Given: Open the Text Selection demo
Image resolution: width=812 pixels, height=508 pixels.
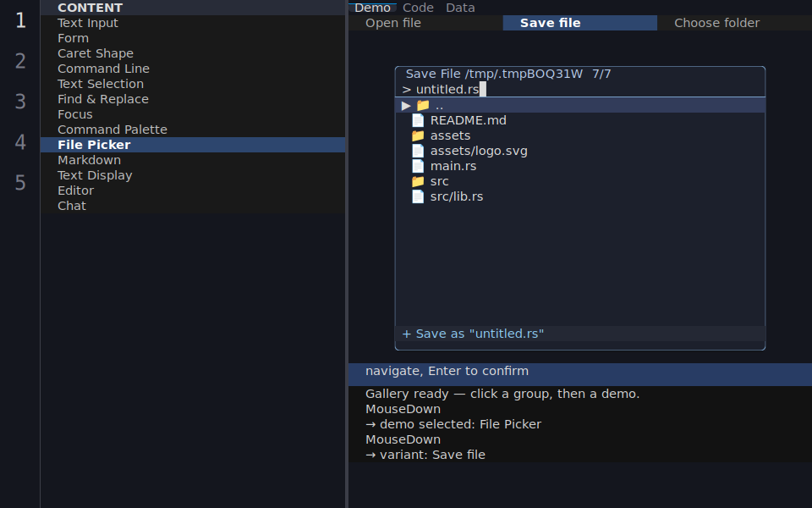Looking at the screenshot, I should click(x=193, y=84).
